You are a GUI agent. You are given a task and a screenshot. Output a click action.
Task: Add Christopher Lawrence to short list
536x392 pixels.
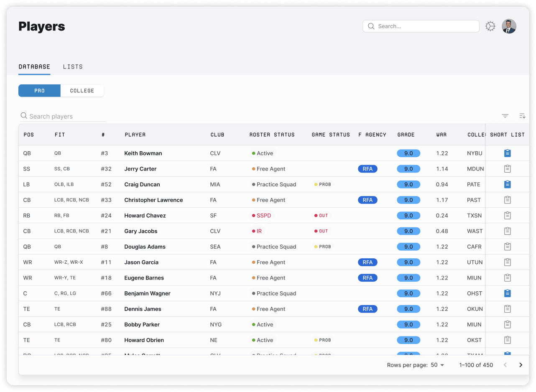[x=507, y=200]
